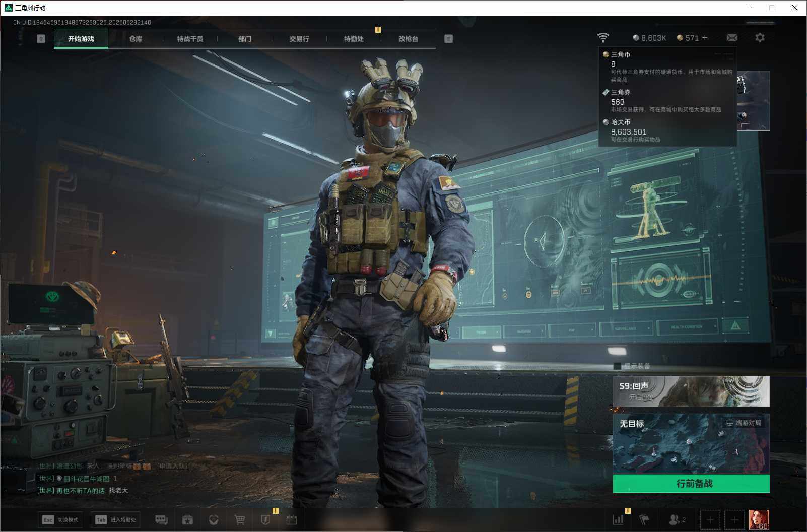
Task: Open the shopping cart store icon
Action: point(240,519)
